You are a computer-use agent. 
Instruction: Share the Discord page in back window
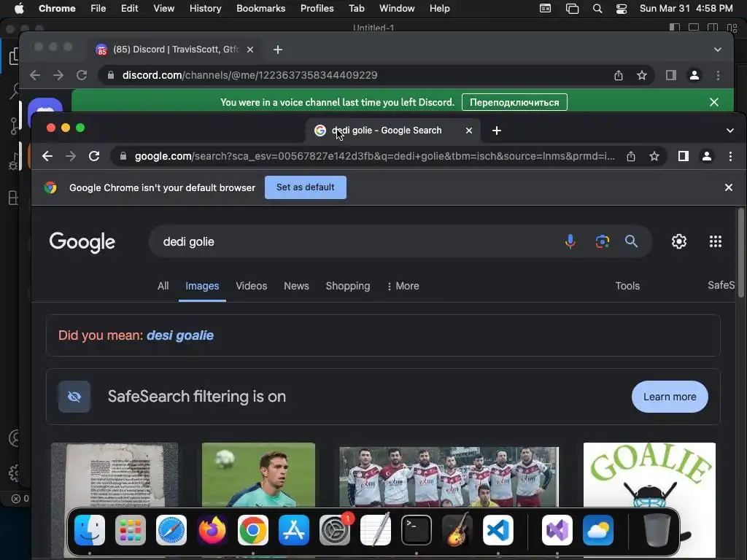click(x=619, y=75)
